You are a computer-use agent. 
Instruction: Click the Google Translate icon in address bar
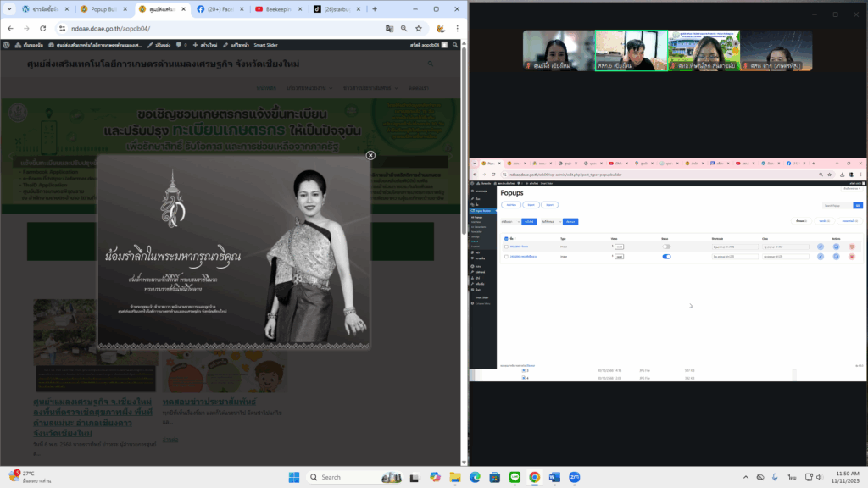(x=389, y=28)
